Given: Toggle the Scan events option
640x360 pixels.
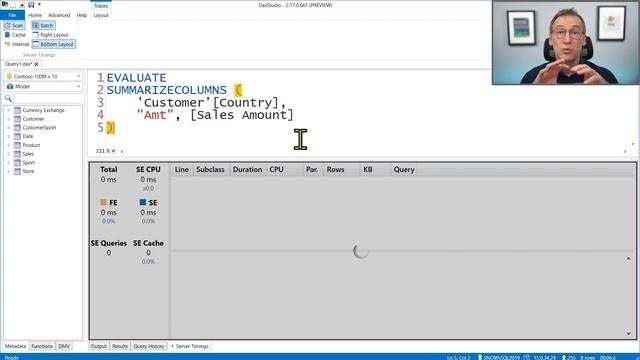Looking at the screenshot, I should coord(14,25).
